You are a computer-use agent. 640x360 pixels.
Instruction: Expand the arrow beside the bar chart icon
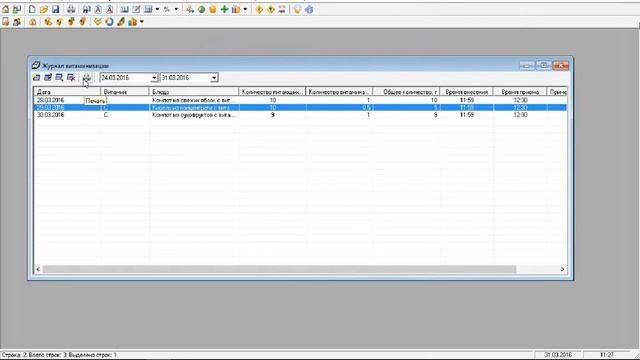tap(142, 22)
